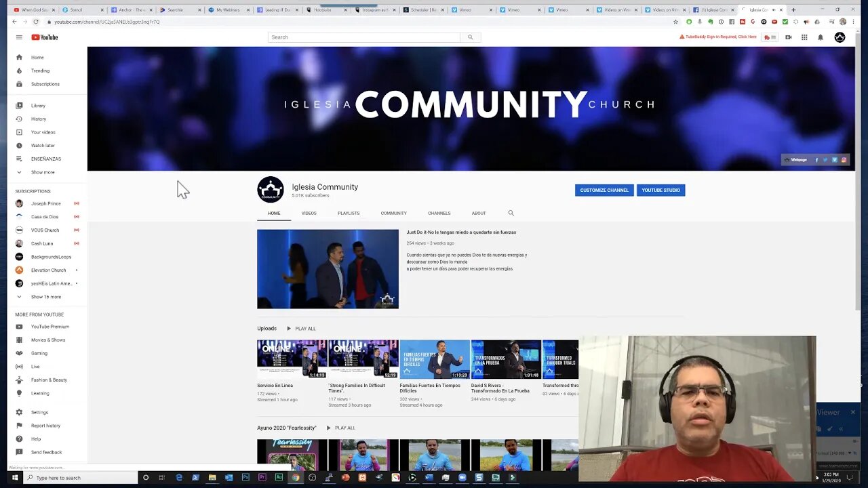This screenshot has height=488, width=868.
Task: Click the Windows taskbar search box
Action: click(79, 478)
